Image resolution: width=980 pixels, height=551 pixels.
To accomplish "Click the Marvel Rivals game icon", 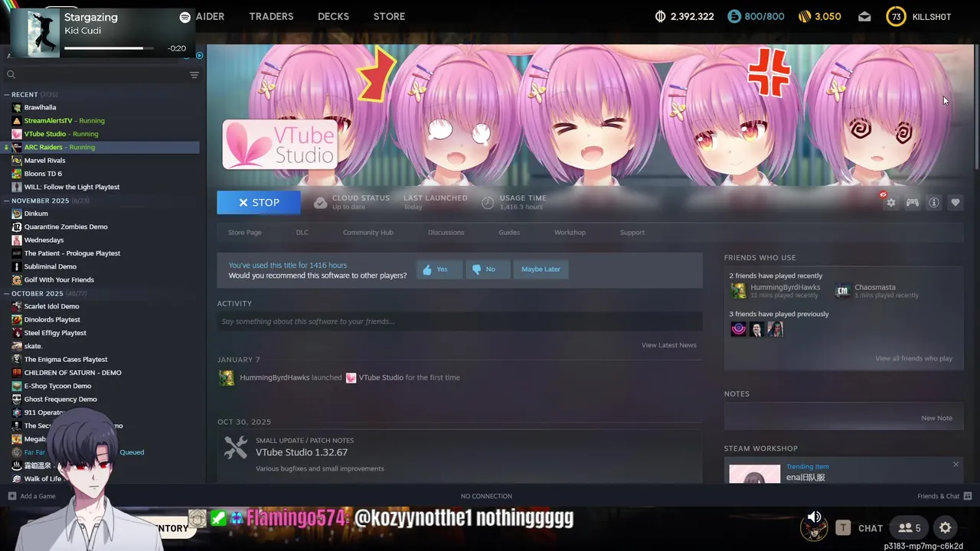I will point(17,161).
